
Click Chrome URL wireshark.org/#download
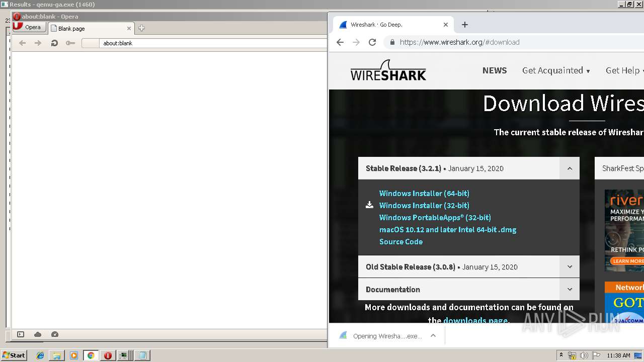(x=459, y=42)
